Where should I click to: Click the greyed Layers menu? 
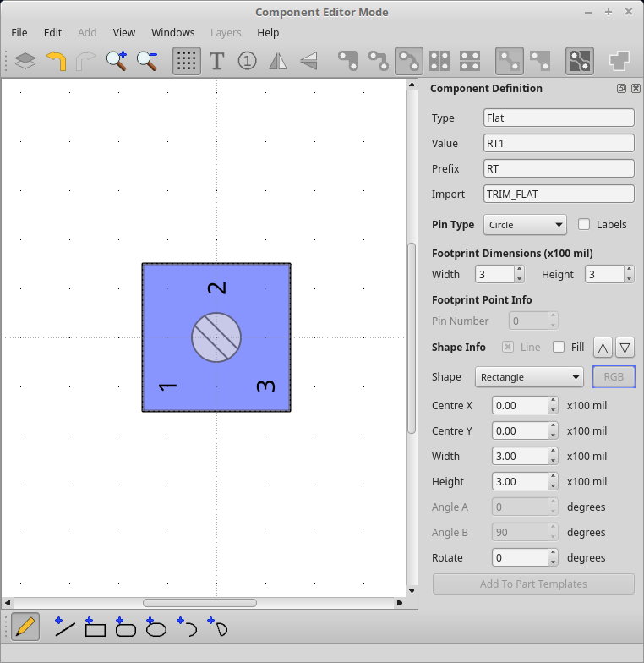226,32
